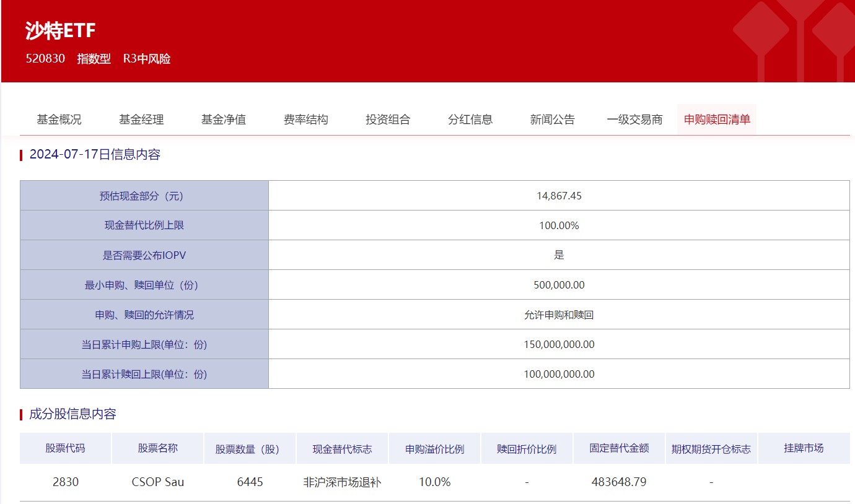Screen dimensions: 855x504
Task: Click the 股票名称 column header
Action: point(158,448)
